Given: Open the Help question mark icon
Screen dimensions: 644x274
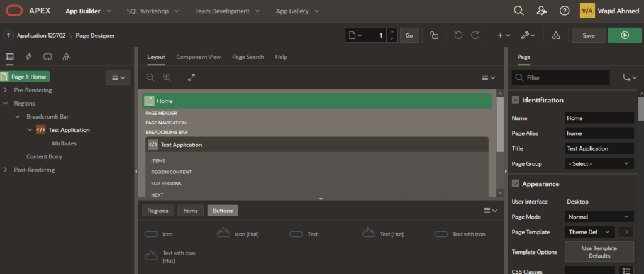Looking at the screenshot, I should [564, 11].
